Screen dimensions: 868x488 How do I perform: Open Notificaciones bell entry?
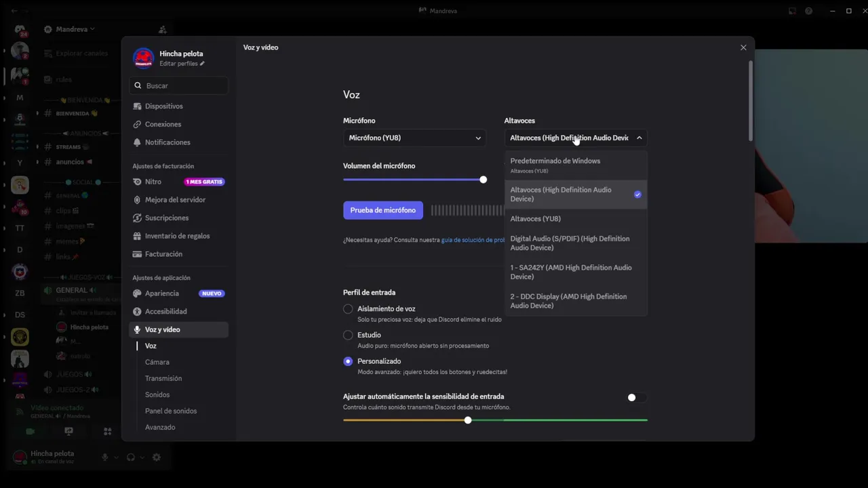(x=178, y=142)
